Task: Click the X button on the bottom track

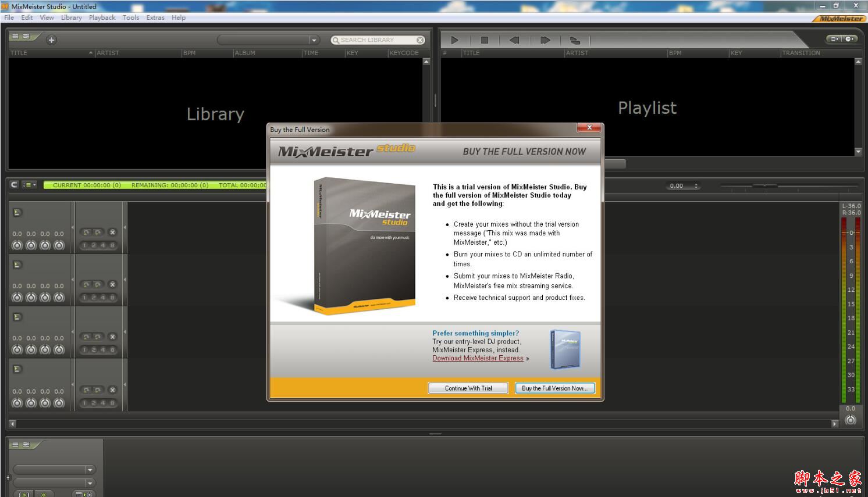Action: [113, 390]
